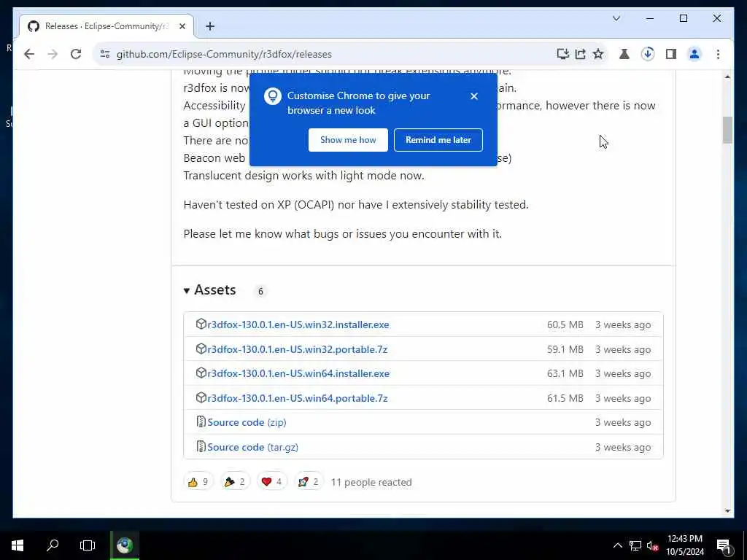This screenshot has width=747, height=560.
Task: Open the clock showing 12:43 PM
Action: [685, 545]
